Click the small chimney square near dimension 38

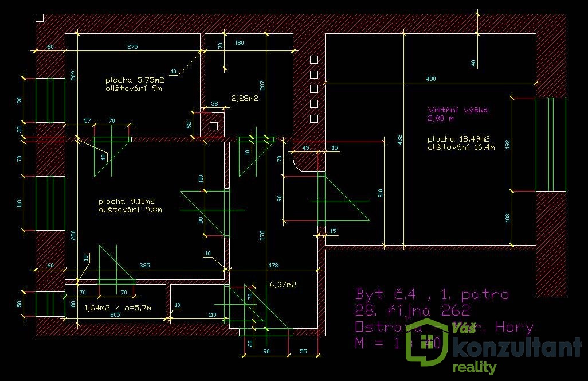pos(214,126)
